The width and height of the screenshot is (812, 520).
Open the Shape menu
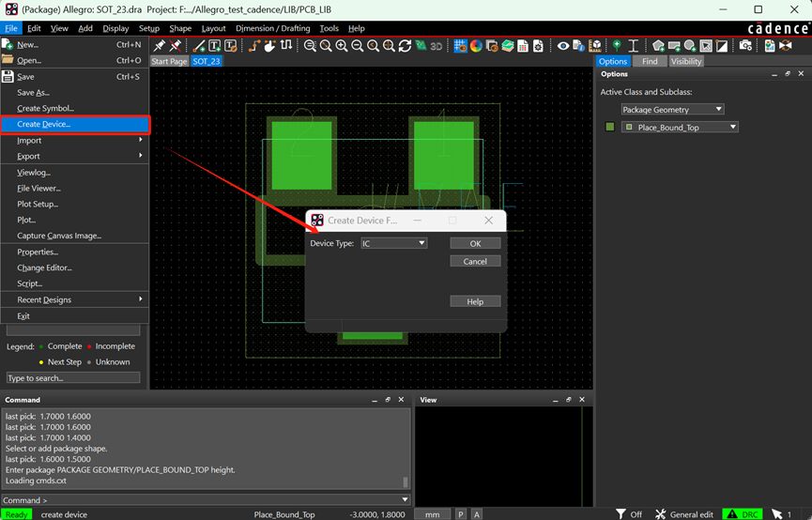point(180,28)
